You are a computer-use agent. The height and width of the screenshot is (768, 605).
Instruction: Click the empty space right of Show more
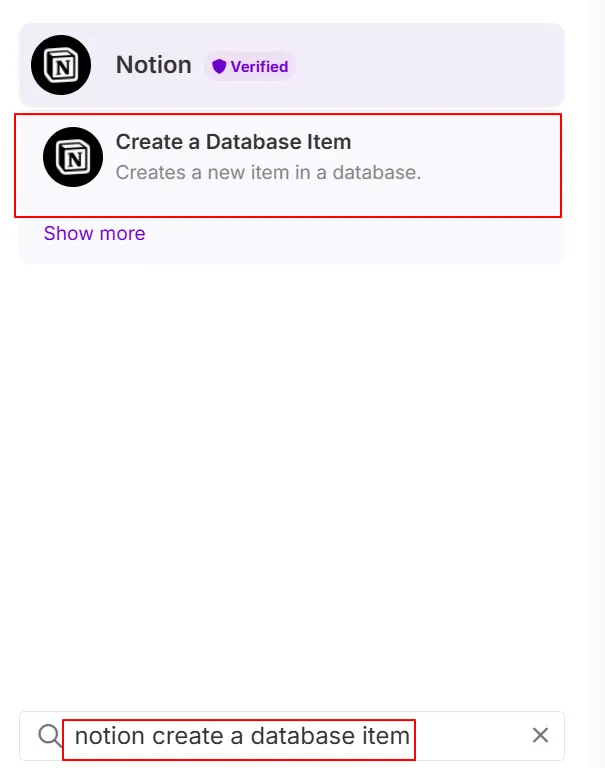[350, 234]
